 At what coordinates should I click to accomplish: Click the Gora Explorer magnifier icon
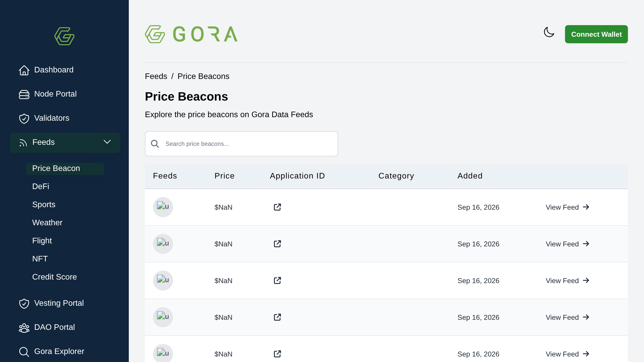[x=24, y=352]
